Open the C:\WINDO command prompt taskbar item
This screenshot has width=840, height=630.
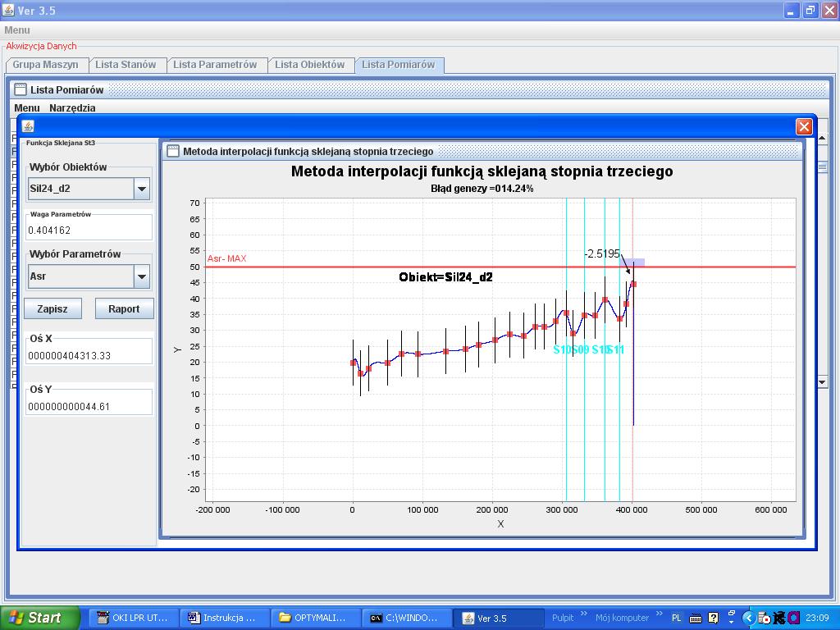pyautogui.click(x=406, y=618)
